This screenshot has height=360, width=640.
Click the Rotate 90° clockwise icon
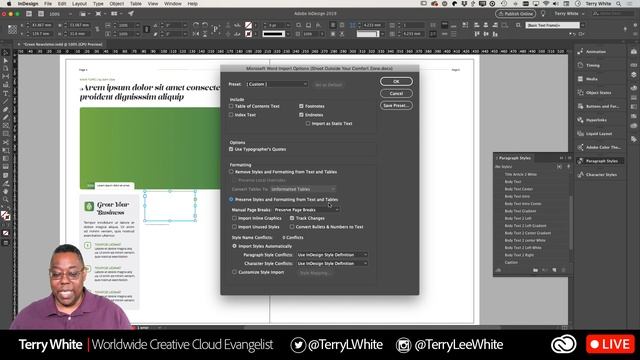pos(196,25)
